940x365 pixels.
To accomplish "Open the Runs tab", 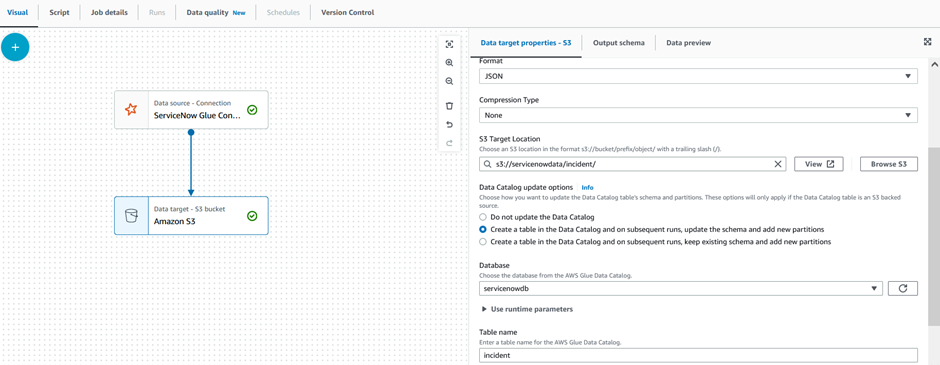I will coord(157,13).
